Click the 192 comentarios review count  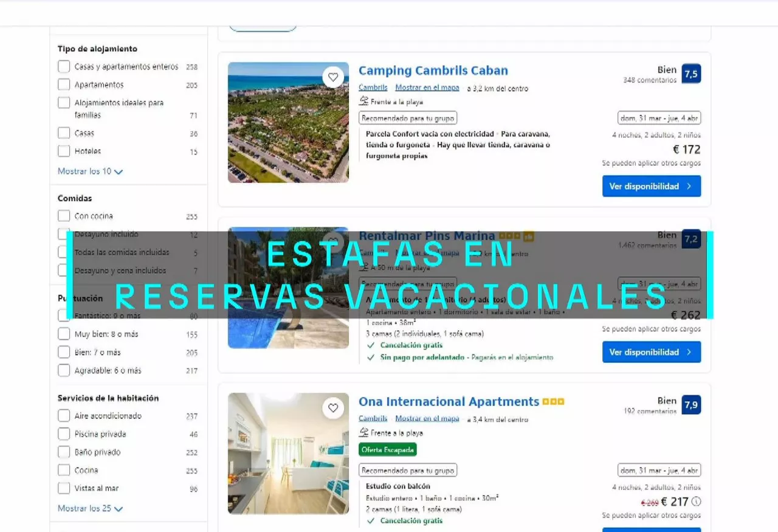650,411
